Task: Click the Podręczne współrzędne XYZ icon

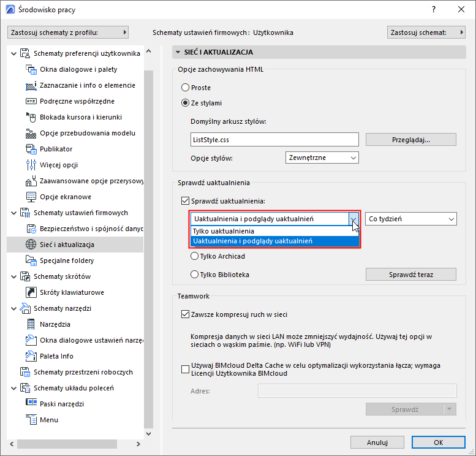Action: click(31, 101)
